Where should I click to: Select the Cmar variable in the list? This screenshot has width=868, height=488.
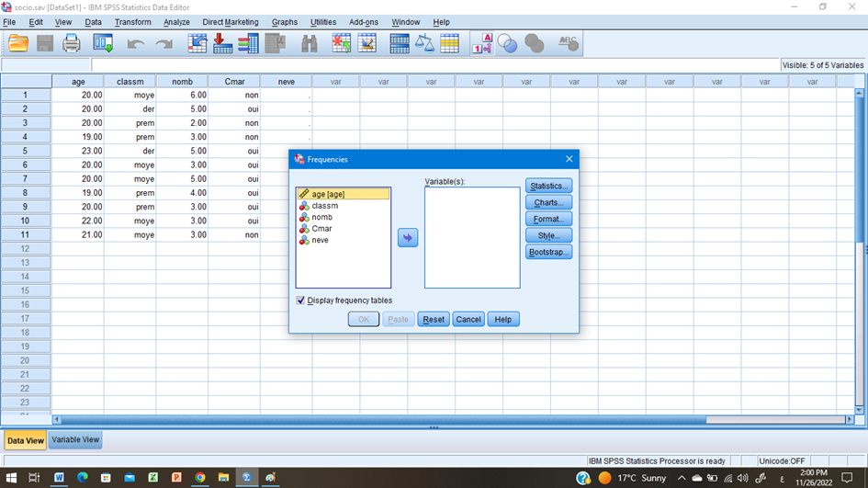321,229
